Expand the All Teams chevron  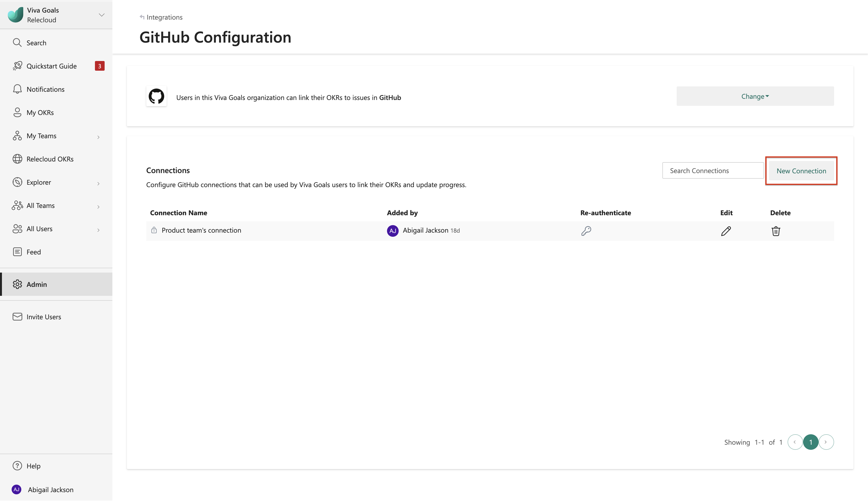99,207
